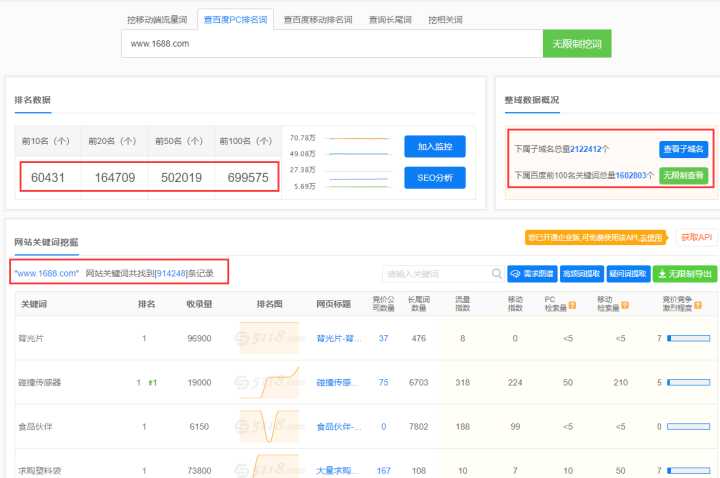Click help icon beside 竞价竞争激烈程度 header
The height and width of the screenshot is (478, 720).
click(x=698, y=305)
